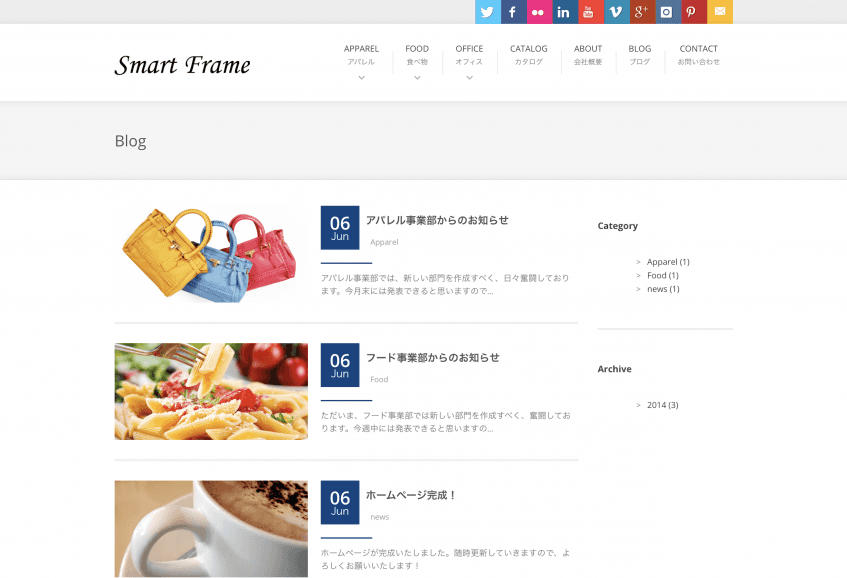Filter by Food (1) category in sidebar
The width and height of the screenshot is (847, 578).
[x=663, y=275]
